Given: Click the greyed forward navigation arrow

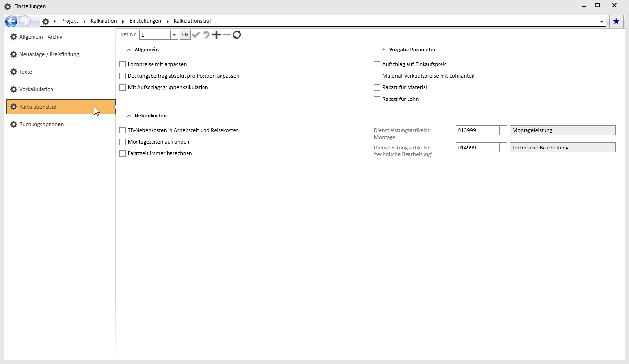Looking at the screenshot, I should (x=24, y=21).
